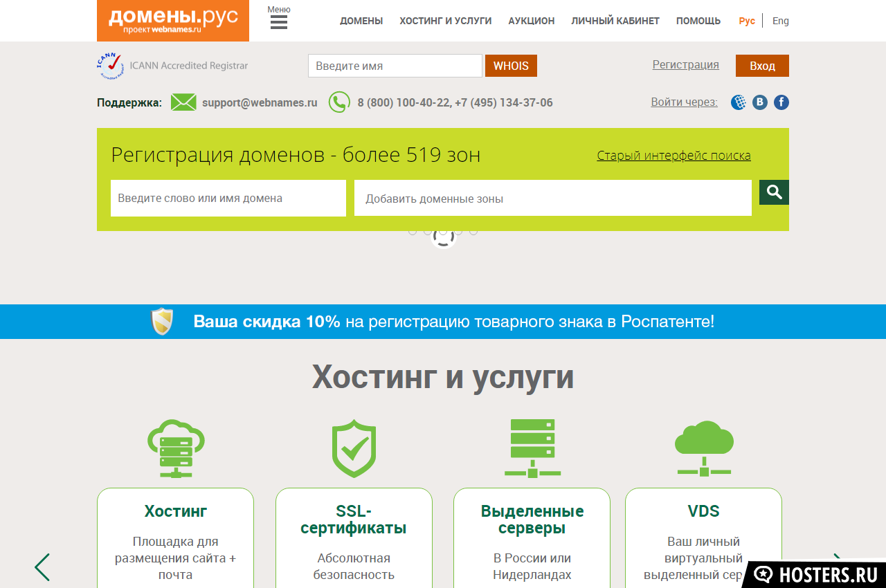Focus the WHOIS Введите имя field
The width and height of the screenshot is (886, 588).
pos(395,66)
